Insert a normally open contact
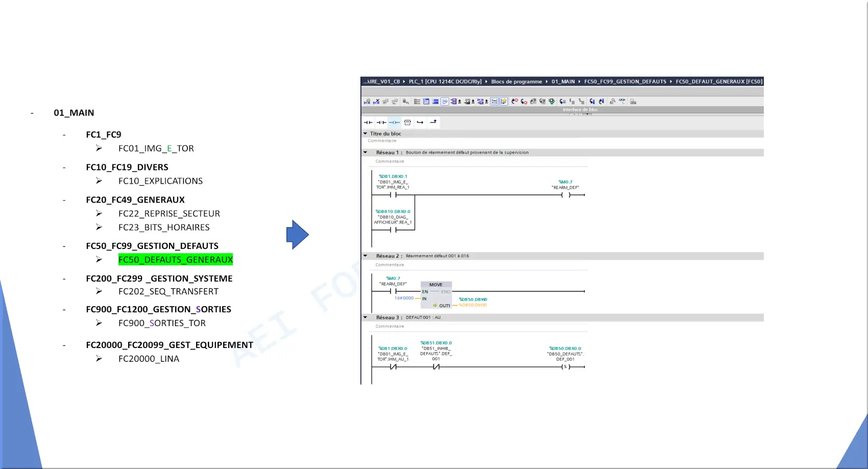This screenshot has width=868, height=469. click(368, 122)
